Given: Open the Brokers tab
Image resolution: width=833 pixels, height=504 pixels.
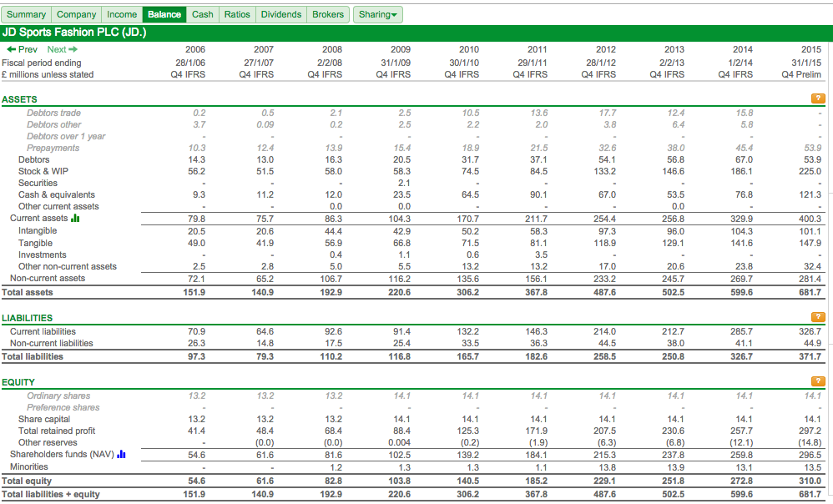Looking at the screenshot, I should (x=328, y=14).
